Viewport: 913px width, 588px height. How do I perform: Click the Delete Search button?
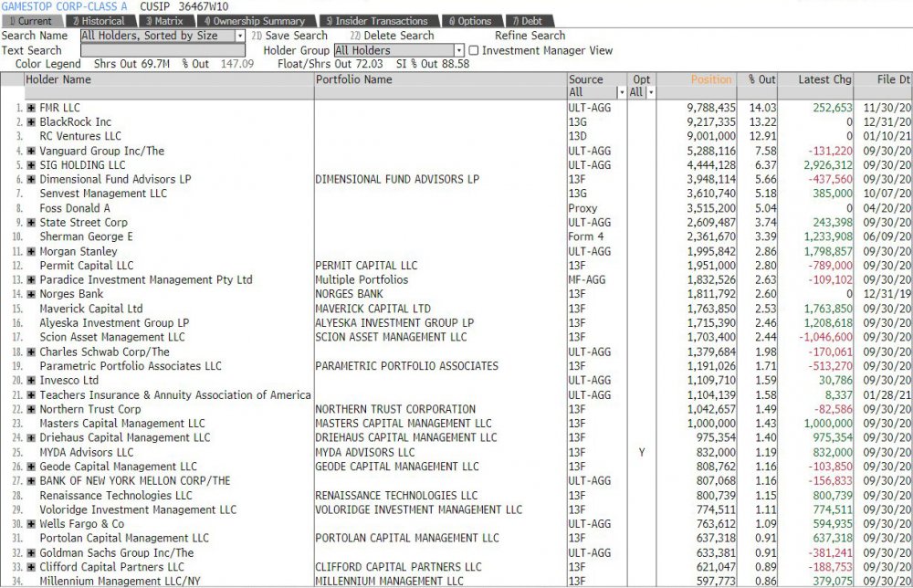(x=392, y=36)
